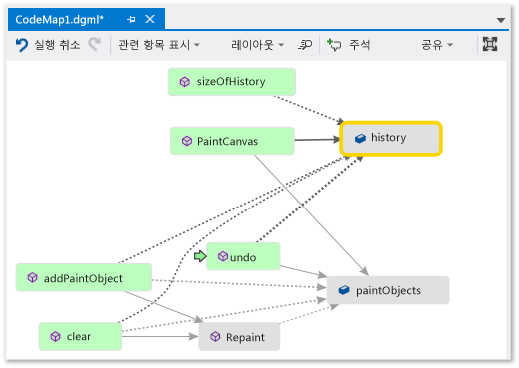
Task: Select the Repaint node
Action: tap(239, 337)
